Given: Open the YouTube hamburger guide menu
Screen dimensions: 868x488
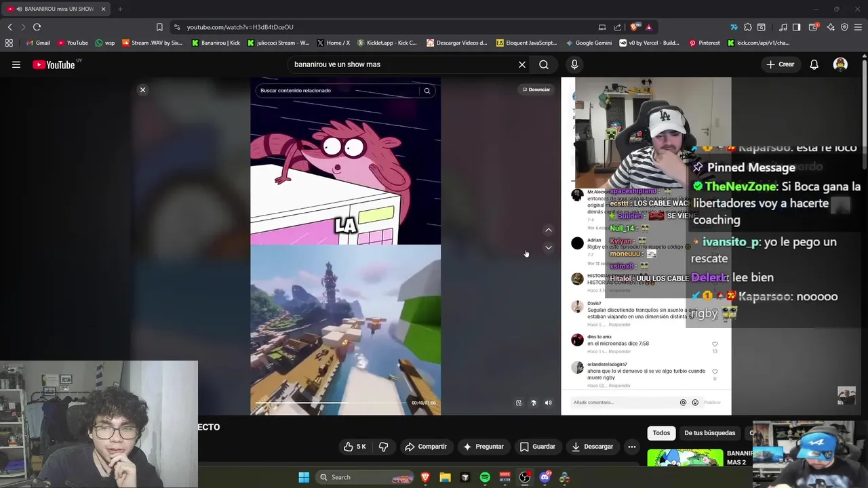Looking at the screenshot, I should click(16, 64).
